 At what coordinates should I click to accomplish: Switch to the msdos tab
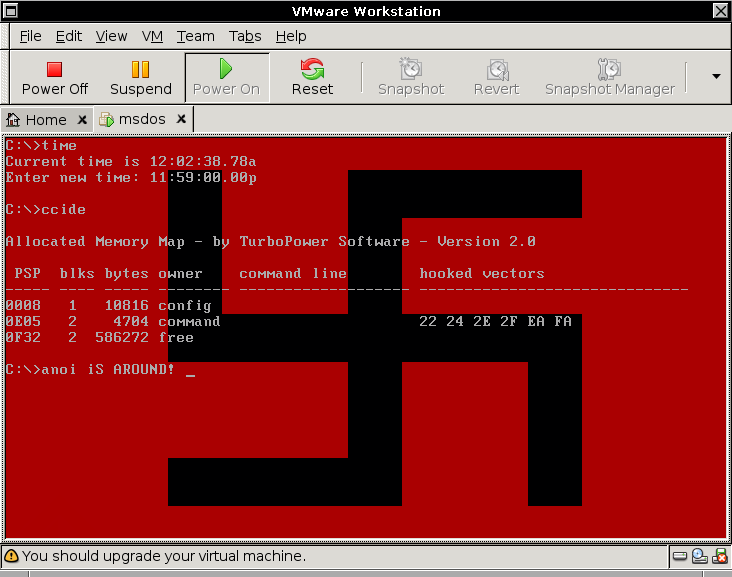click(142, 120)
